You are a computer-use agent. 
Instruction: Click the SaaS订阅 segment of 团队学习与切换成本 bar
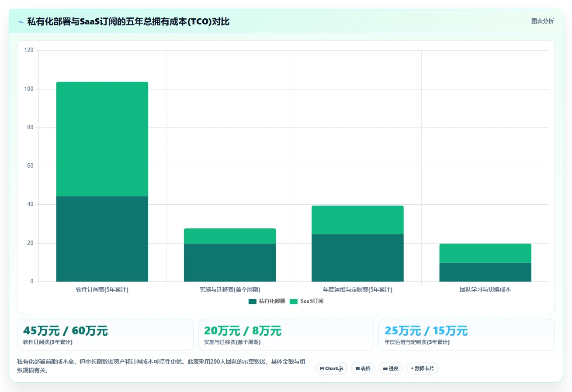[485, 253]
